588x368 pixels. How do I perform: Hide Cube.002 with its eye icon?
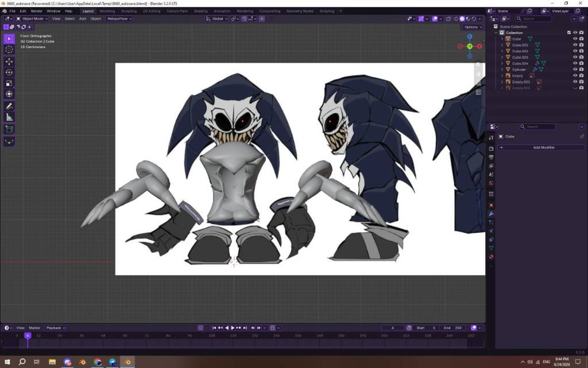[575, 51]
